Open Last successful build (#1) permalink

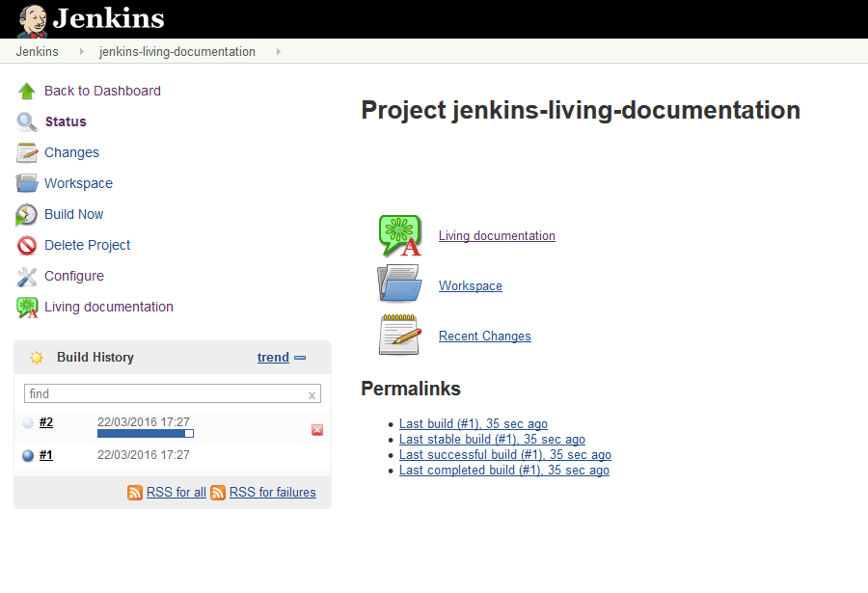(x=504, y=455)
